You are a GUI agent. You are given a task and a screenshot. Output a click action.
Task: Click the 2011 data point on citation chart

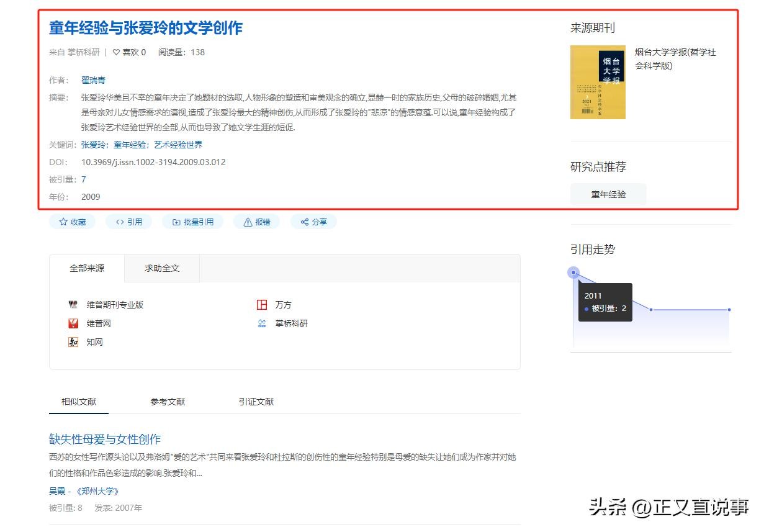(573, 273)
